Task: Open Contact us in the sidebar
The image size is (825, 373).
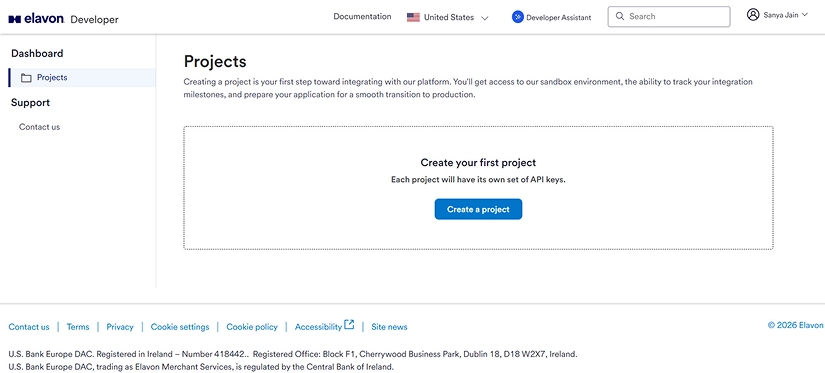Action: point(39,127)
